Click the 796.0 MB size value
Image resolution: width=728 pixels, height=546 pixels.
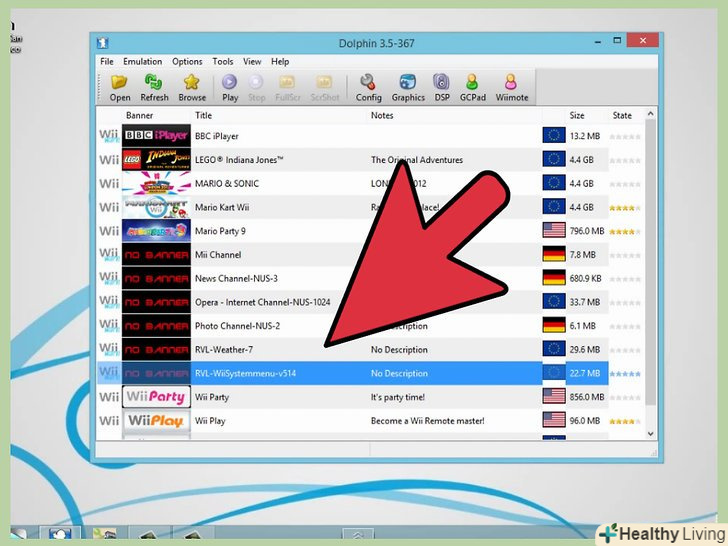(x=587, y=231)
